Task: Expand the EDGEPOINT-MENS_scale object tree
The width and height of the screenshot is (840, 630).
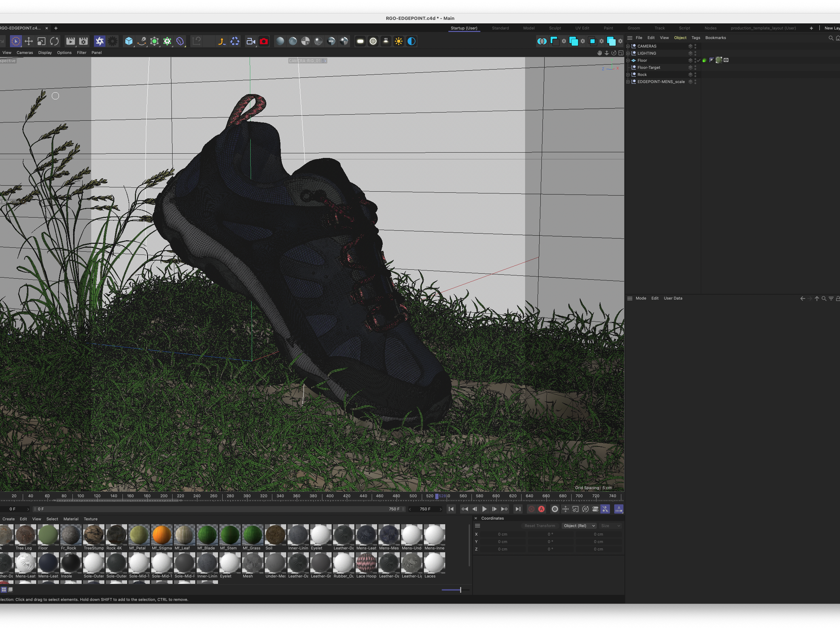Action: tap(628, 82)
